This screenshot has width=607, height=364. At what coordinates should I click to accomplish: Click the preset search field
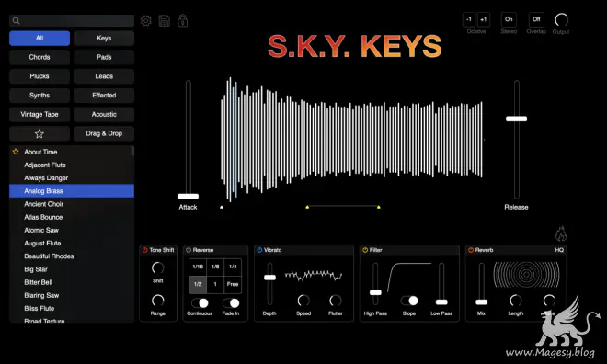click(x=72, y=20)
